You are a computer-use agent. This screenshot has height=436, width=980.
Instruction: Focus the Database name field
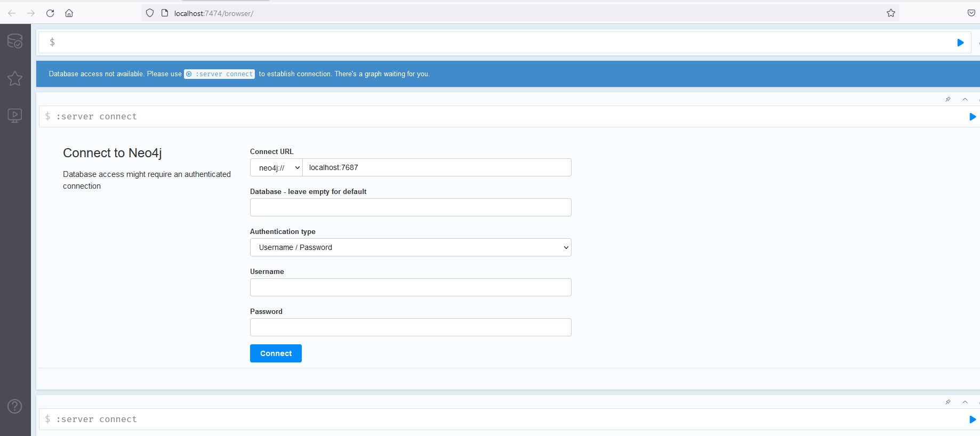411,207
